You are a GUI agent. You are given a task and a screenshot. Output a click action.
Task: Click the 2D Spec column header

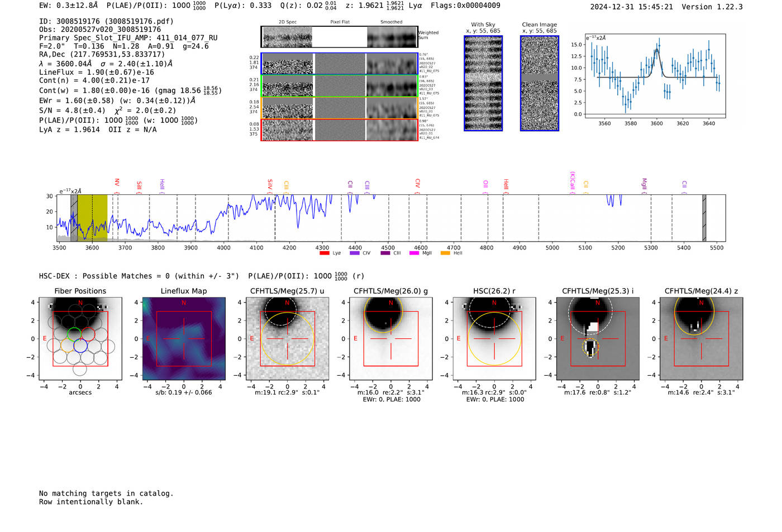point(288,22)
